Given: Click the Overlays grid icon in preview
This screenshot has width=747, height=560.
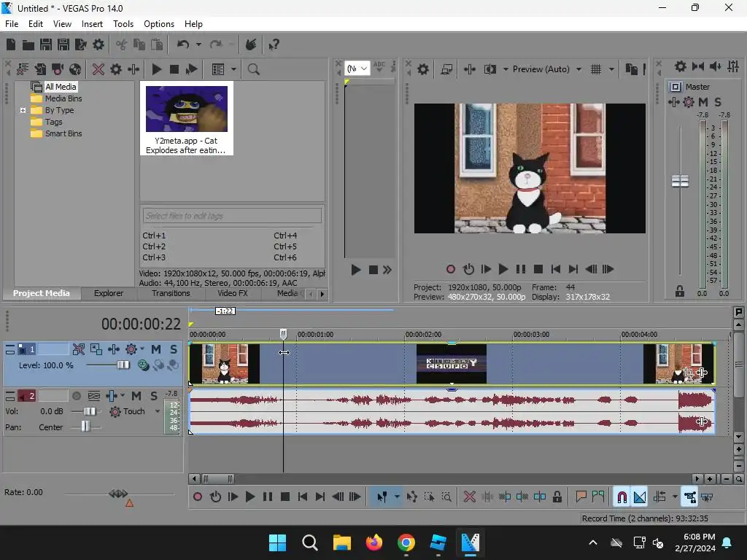Looking at the screenshot, I should click(x=595, y=69).
